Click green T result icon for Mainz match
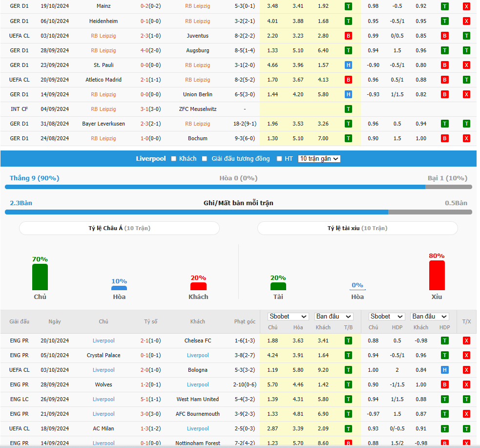 point(348,6)
